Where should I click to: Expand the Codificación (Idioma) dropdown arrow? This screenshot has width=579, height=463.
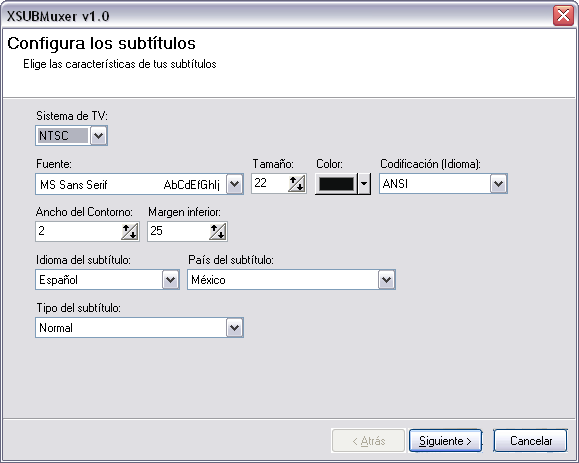(x=498, y=184)
